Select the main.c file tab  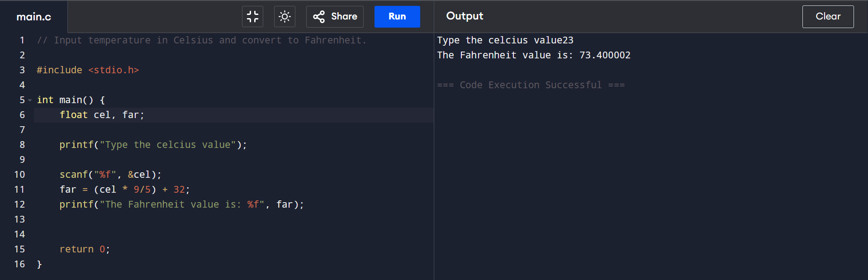(x=34, y=17)
